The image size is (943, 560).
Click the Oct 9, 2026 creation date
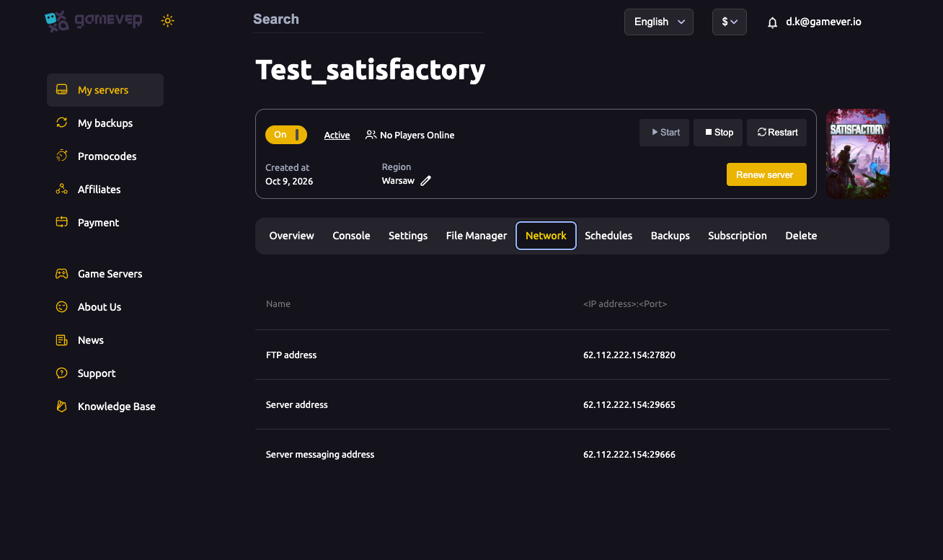289,182
